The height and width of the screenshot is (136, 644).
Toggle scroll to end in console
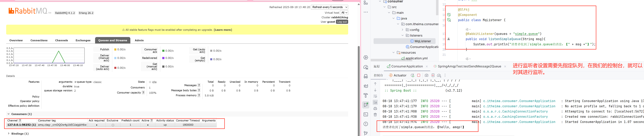point(375,102)
